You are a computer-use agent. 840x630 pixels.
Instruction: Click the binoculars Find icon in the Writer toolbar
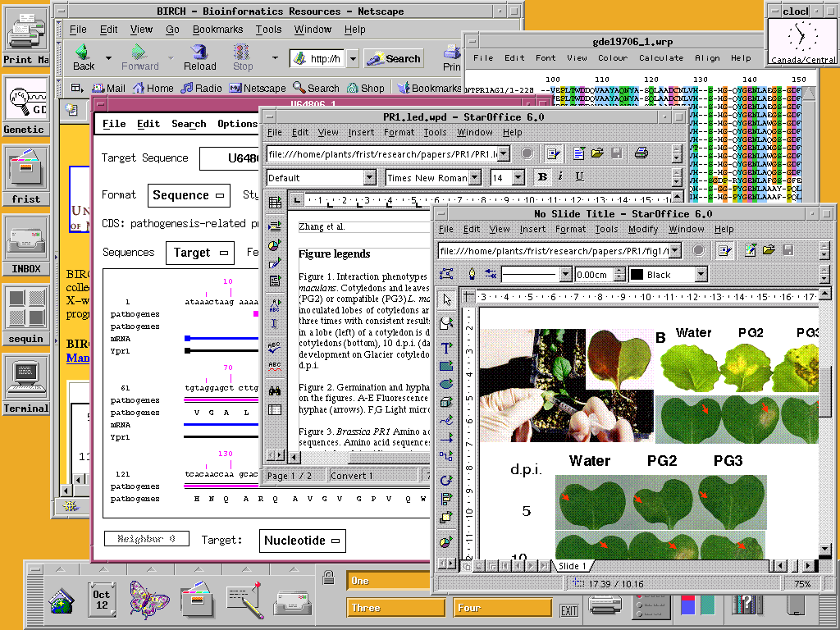click(x=275, y=391)
